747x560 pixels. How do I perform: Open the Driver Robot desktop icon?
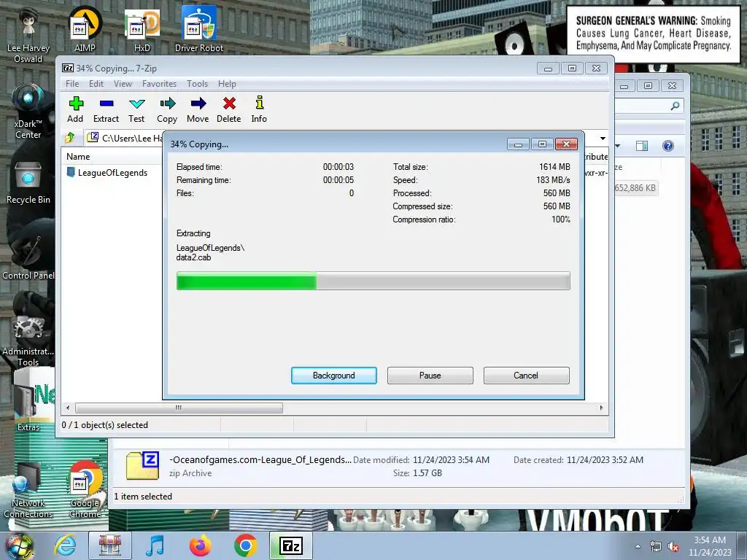[199, 29]
